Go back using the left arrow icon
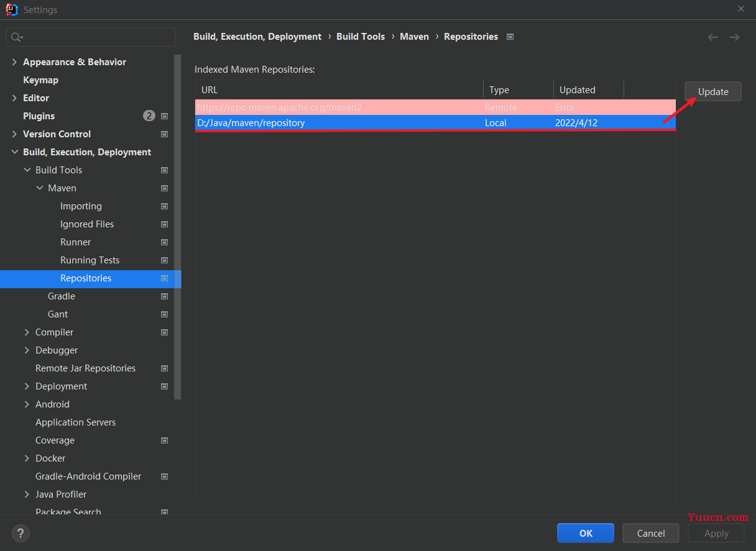Viewport: 756px width, 551px height. (x=713, y=37)
